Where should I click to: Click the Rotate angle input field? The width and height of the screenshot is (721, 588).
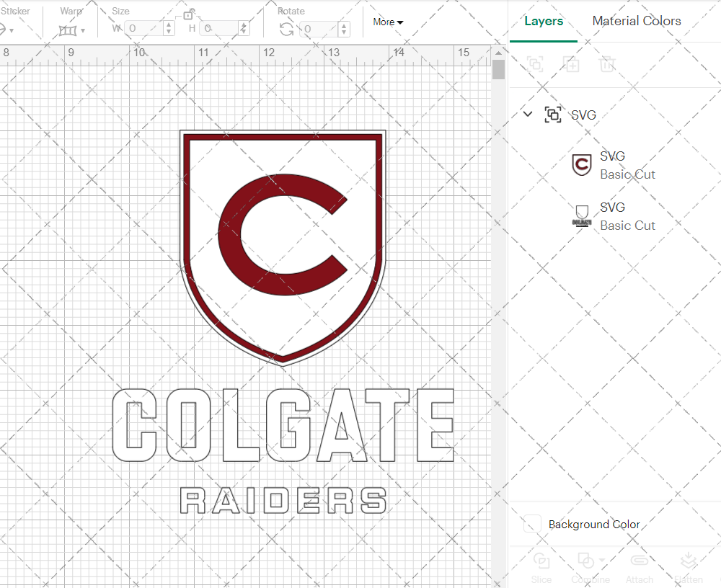pos(319,29)
